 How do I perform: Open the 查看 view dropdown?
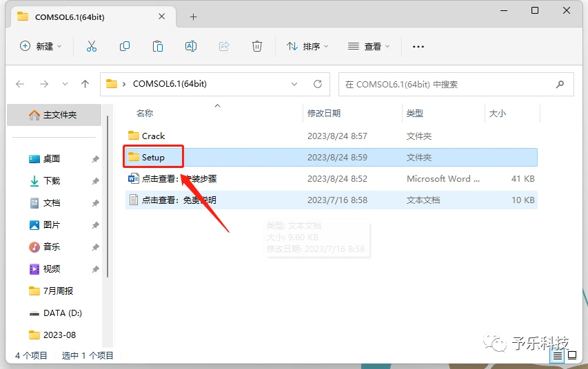coord(369,46)
